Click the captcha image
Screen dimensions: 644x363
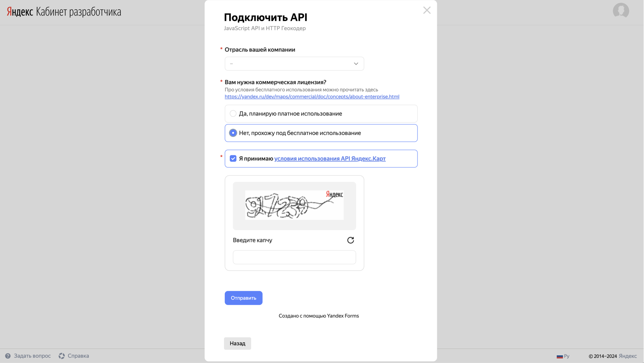[x=294, y=205]
